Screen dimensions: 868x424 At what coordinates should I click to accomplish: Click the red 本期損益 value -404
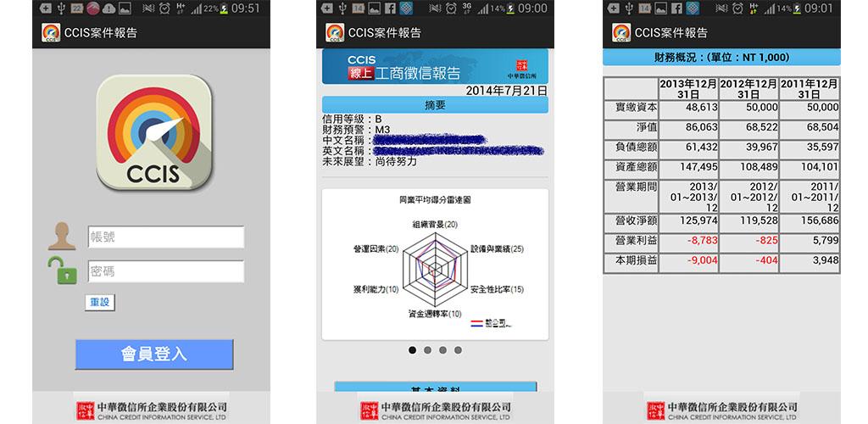point(766,260)
